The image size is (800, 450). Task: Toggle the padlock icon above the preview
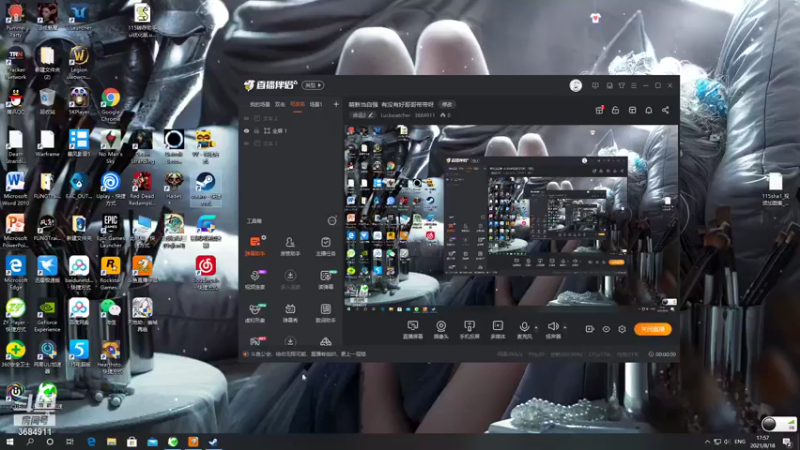pos(615,110)
